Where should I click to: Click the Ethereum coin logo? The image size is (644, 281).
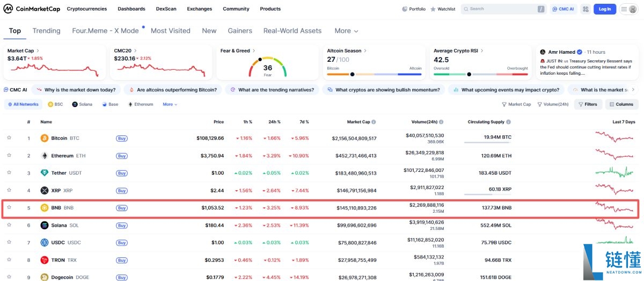point(45,156)
